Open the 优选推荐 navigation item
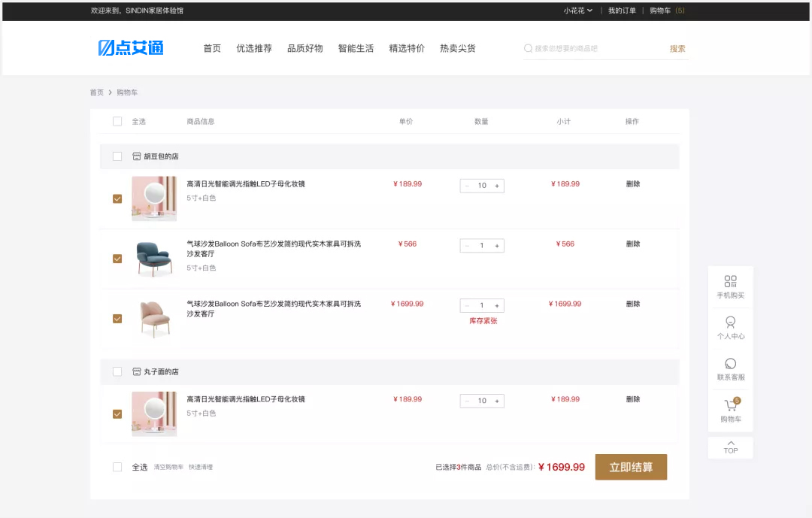Screen dimensions: 812x518 (x=254, y=48)
